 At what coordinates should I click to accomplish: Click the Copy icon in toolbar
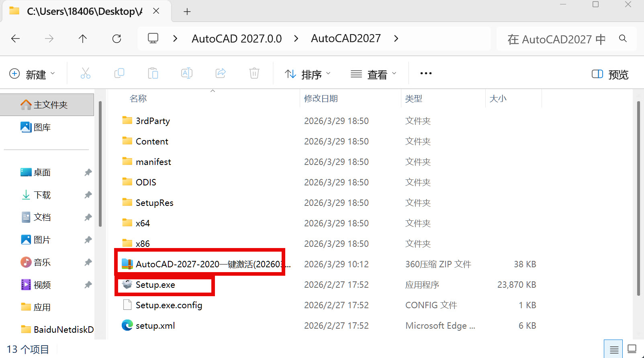119,73
